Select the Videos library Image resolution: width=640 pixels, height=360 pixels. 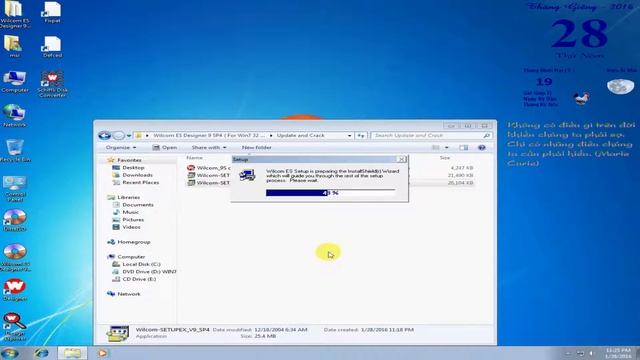[x=131, y=227]
